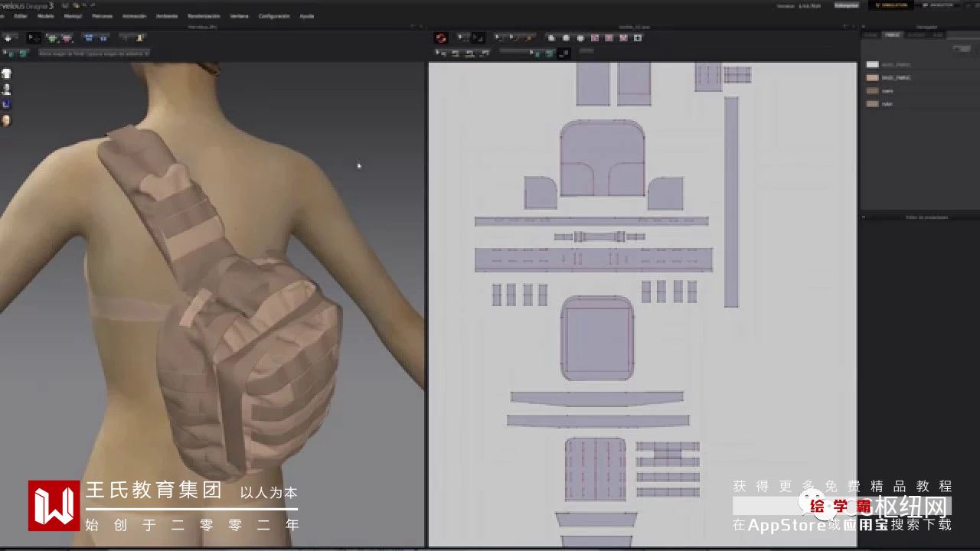Click the white boxed icon ending the 2D toolbar

coord(638,37)
